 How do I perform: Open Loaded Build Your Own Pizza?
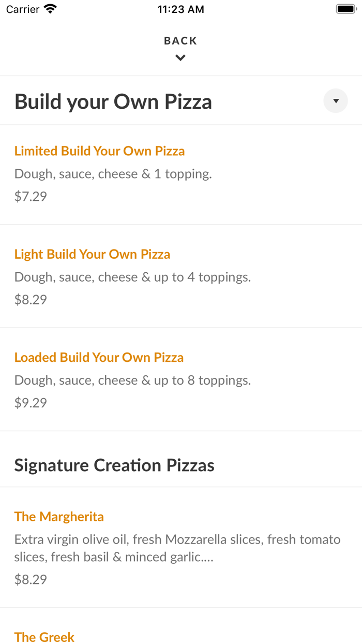tap(99, 357)
